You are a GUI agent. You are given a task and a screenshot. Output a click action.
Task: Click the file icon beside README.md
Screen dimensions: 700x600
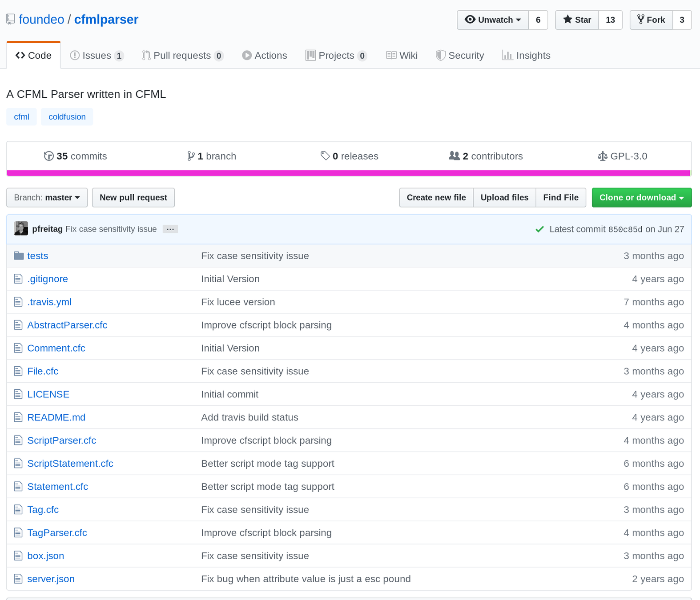point(18,417)
